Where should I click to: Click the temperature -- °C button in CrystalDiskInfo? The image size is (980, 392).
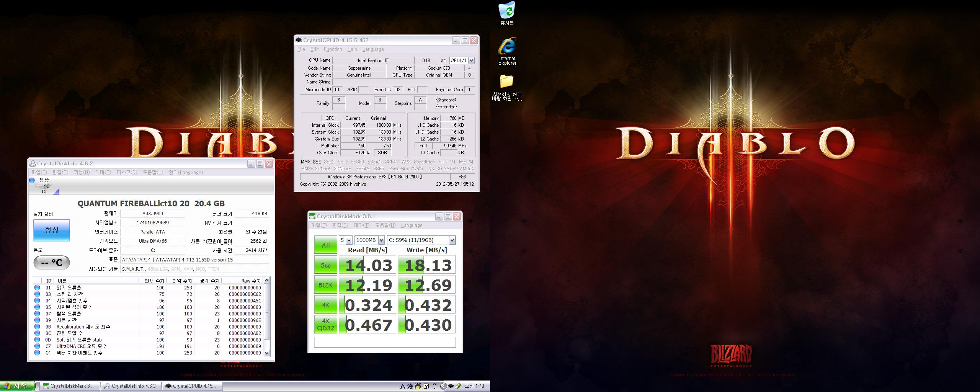(x=52, y=263)
